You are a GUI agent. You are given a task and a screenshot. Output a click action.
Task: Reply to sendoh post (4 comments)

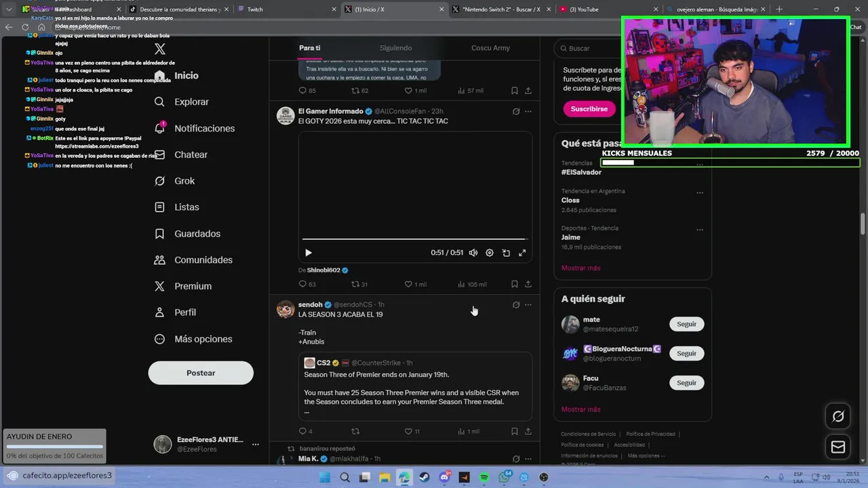point(306,431)
